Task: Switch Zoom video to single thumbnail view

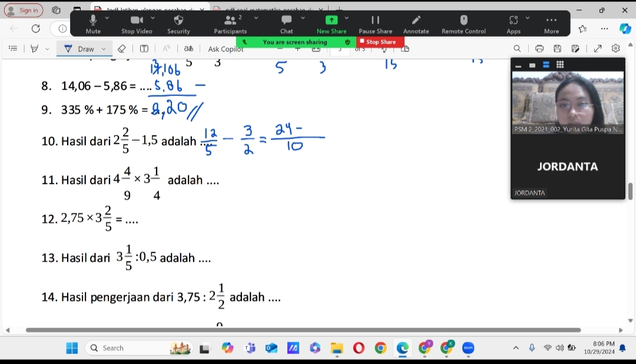Action: click(532, 65)
